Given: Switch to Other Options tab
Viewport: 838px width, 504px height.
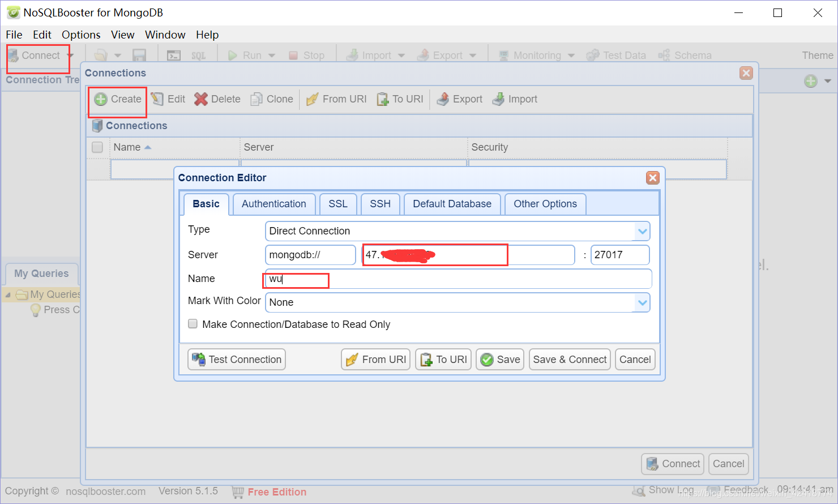Looking at the screenshot, I should click(x=545, y=204).
